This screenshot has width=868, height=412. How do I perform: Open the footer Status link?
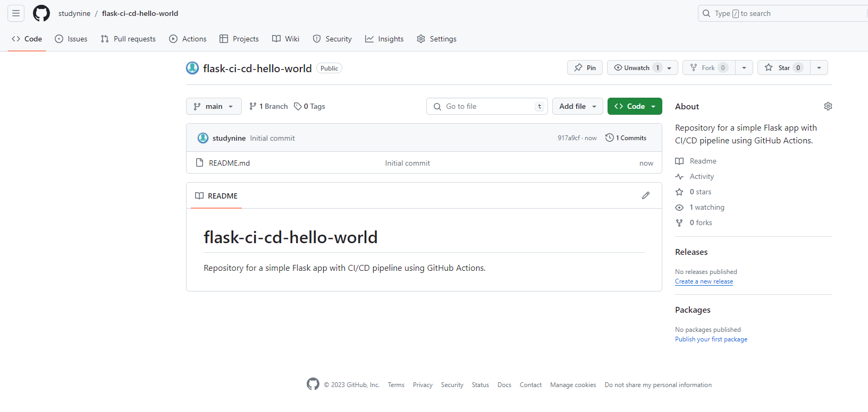coord(481,385)
